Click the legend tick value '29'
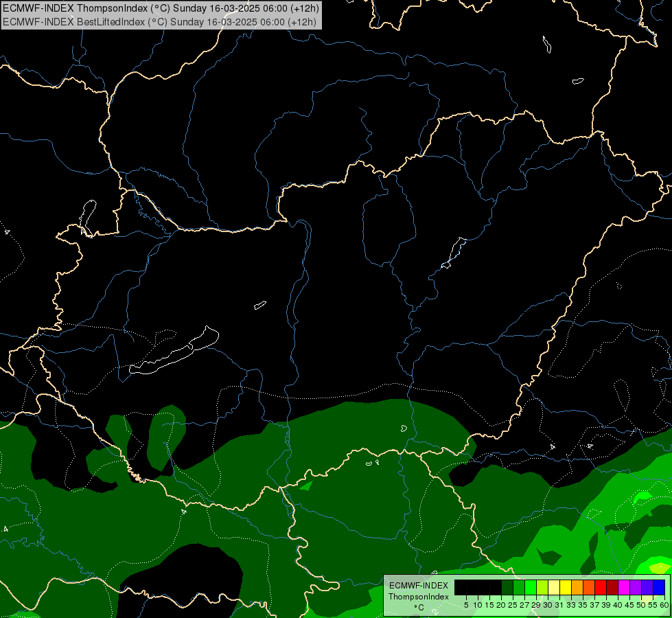 [x=536, y=605]
